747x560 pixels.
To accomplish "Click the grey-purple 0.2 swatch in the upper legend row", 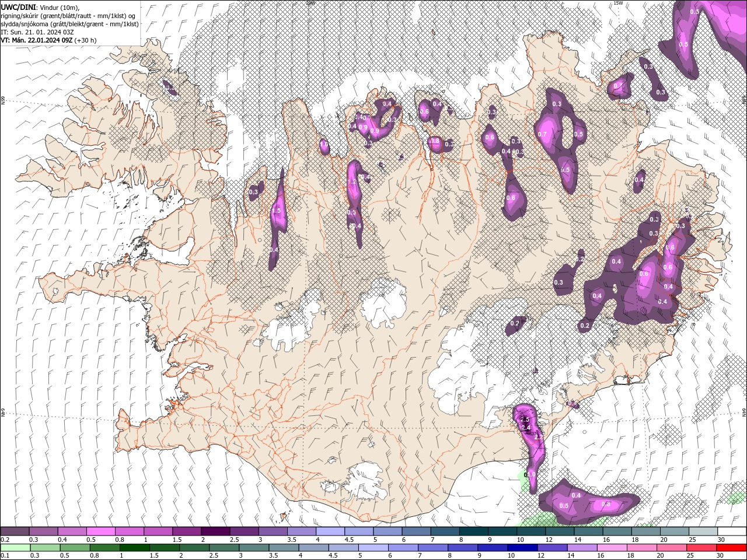I will [x=15, y=531].
